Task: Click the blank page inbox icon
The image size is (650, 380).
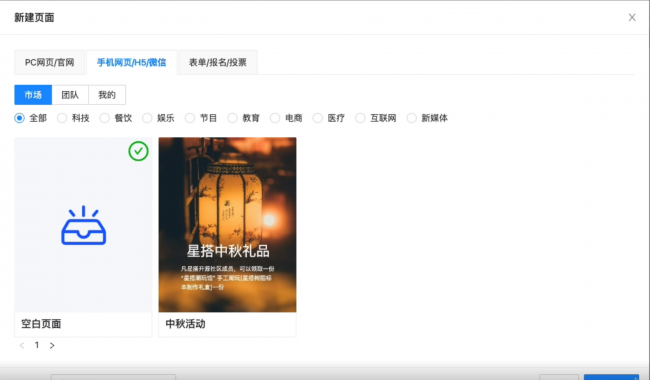Action: pyautogui.click(x=84, y=225)
